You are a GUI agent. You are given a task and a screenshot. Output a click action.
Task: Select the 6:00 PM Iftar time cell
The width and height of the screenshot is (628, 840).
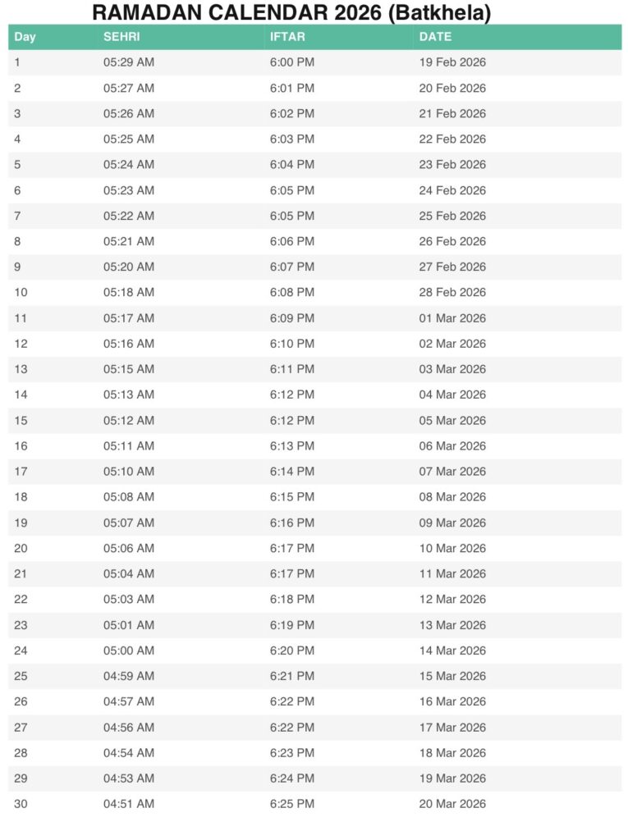[x=292, y=62]
